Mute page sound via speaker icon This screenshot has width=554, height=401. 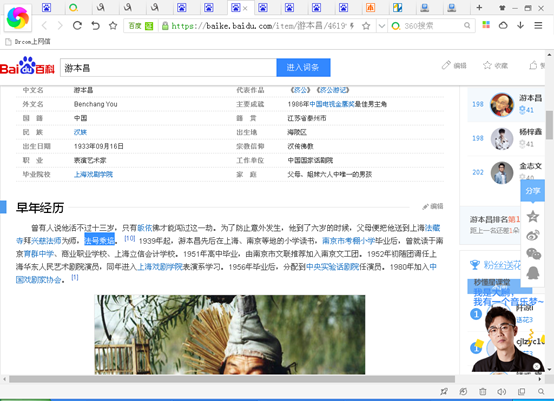coord(501,391)
